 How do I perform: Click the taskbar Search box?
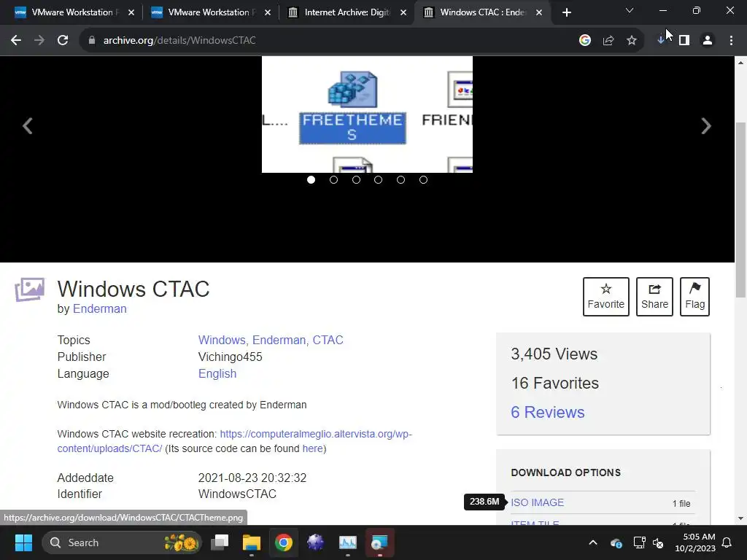click(x=122, y=542)
